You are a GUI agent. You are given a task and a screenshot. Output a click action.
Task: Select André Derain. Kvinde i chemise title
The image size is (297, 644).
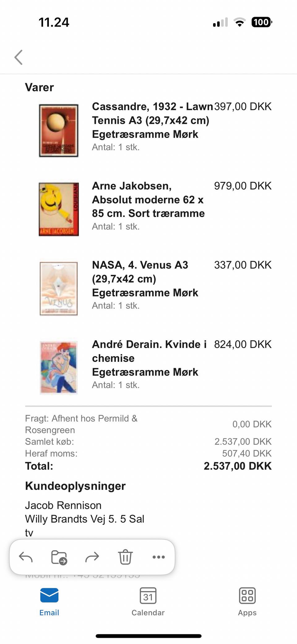pyautogui.click(x=149, y=358)
